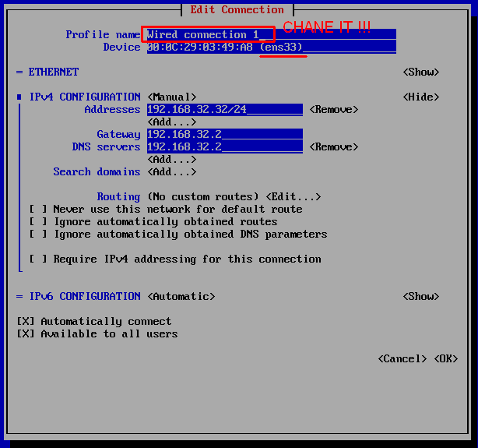Toggle Ignore automatically obtained routes
The width and height of the screenshot is (478, 448).
38,221
